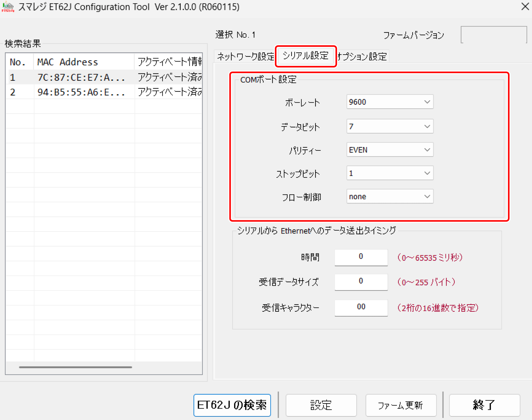The height and width of the screenshot is (420, 532).
Task: Open the ボーレート 9600 dropdown
Action: click(390, 102)
